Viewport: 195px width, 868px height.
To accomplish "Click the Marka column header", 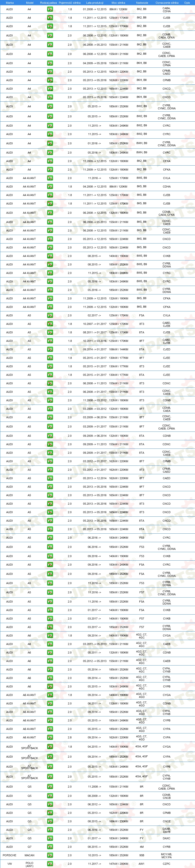I will tap(10, 3).
